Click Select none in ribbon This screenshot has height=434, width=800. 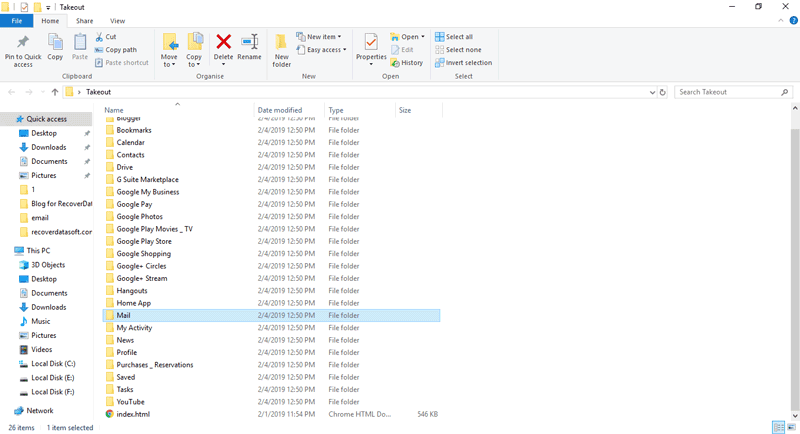(458, 49)
